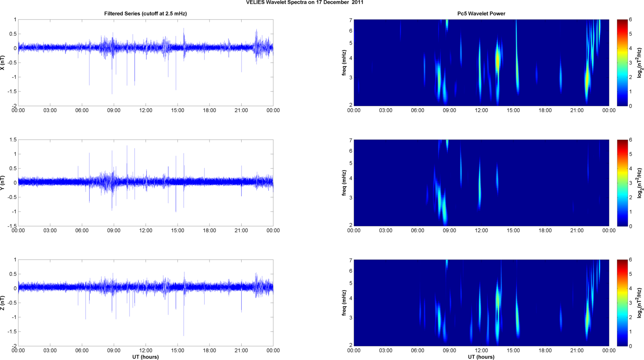Click the log2(nT²/Hz) label of the middle colorbar
The image size is (644, 360).
(640, 183)
